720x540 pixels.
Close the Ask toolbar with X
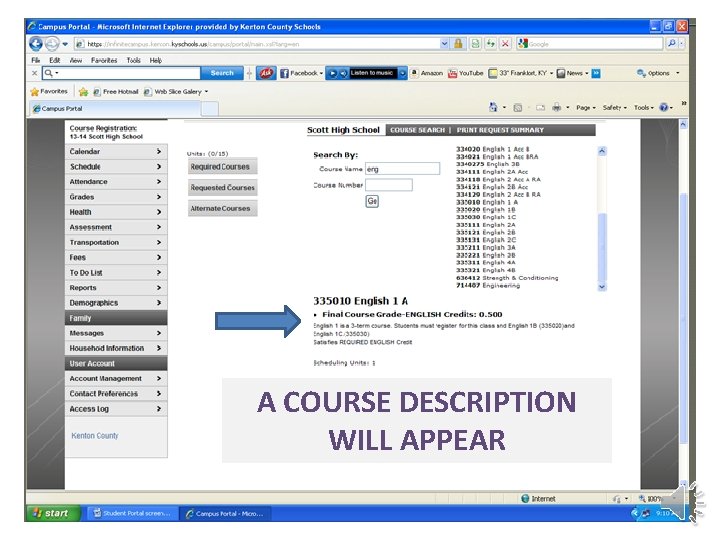(x=34, y=73)
